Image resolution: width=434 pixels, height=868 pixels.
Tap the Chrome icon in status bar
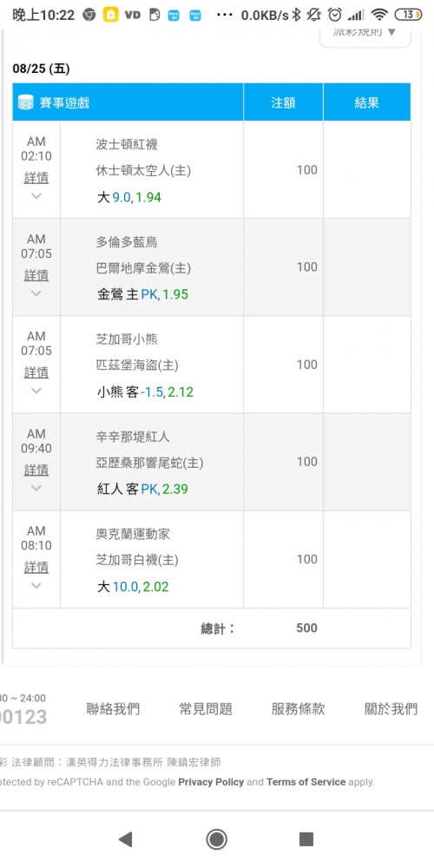[x=89, y=15]
